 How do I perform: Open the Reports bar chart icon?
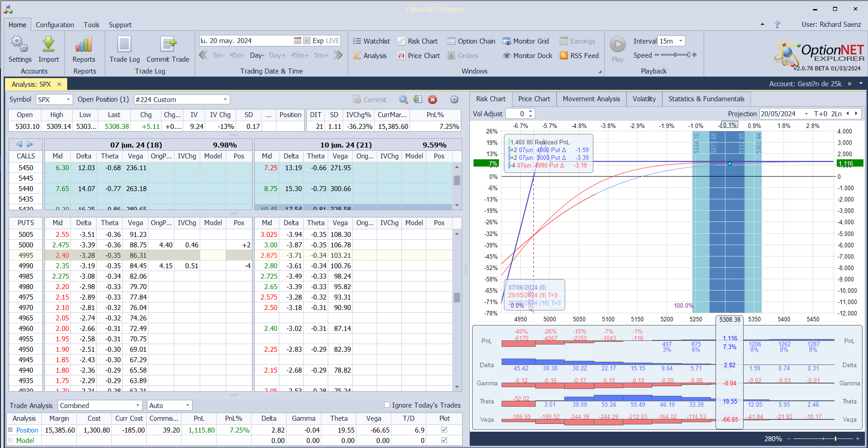point(84,44)
